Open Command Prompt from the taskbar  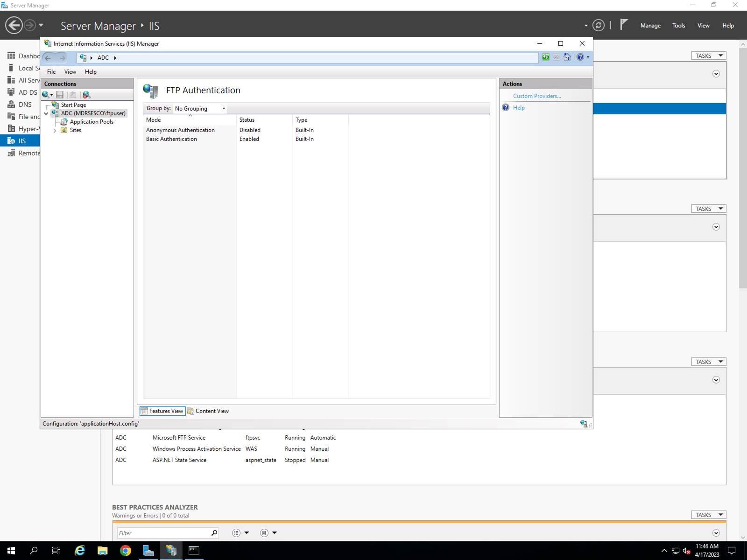point(194,551)
